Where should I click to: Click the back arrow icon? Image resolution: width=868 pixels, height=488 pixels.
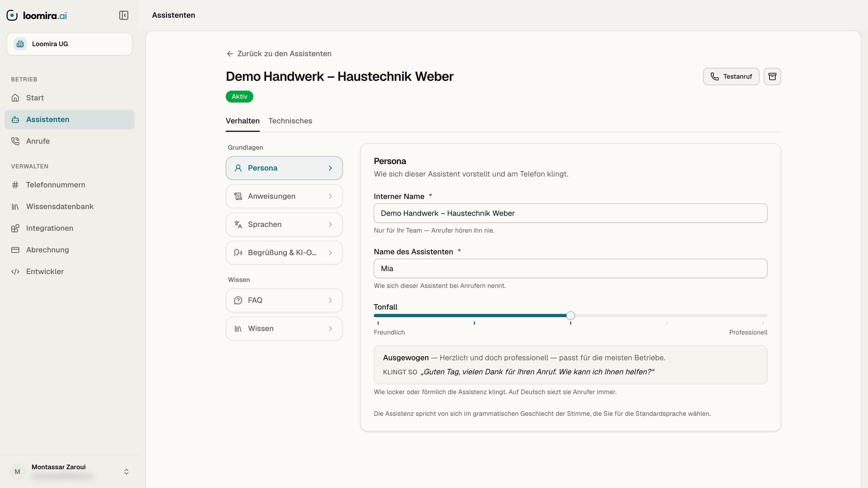230,54
